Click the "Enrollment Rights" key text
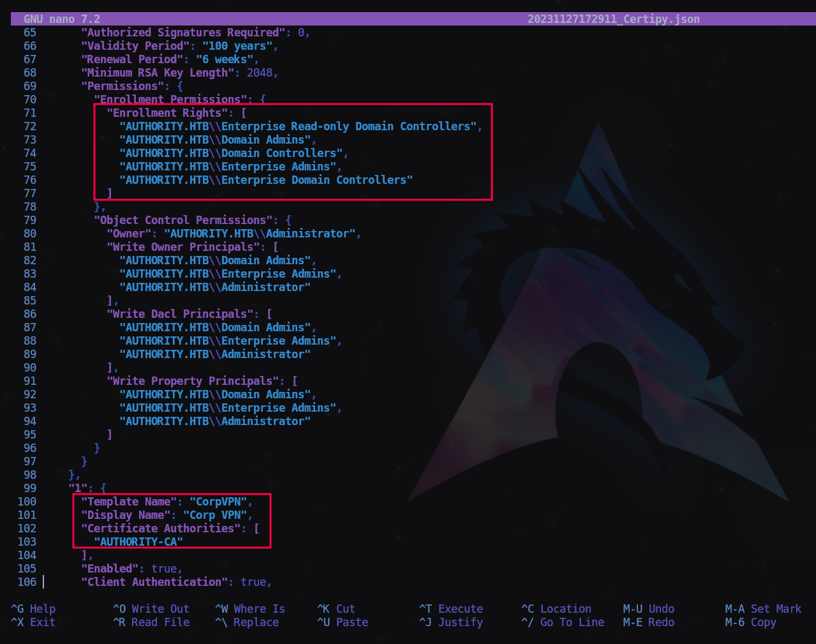 [x=167, y=113]
